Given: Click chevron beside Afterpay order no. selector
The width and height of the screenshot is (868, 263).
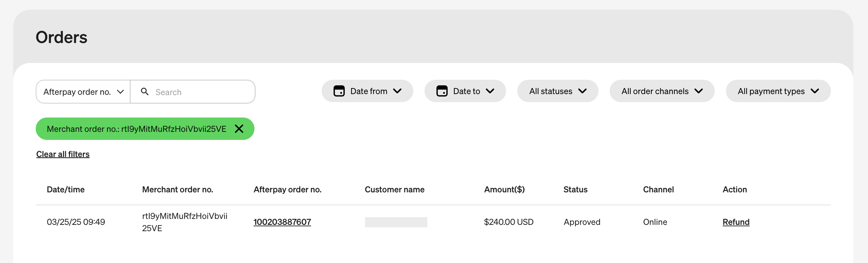Looking at the screenshot, I should click(120, 92).
